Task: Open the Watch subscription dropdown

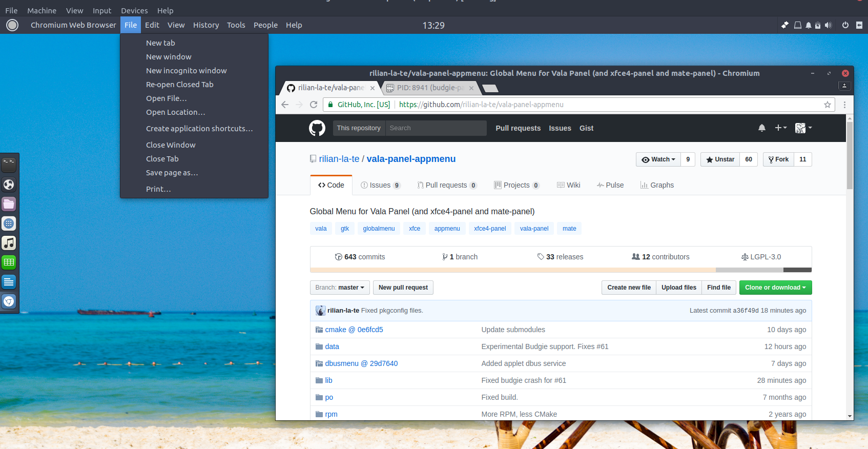Action: tap(658, 159)
